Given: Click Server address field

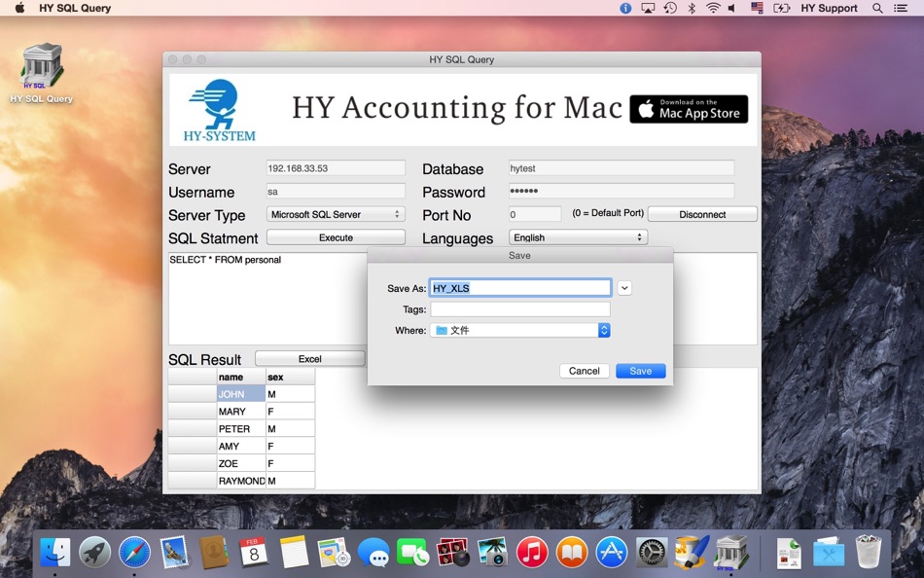Looking at the screenshot, I should click(x=336, y=168).
